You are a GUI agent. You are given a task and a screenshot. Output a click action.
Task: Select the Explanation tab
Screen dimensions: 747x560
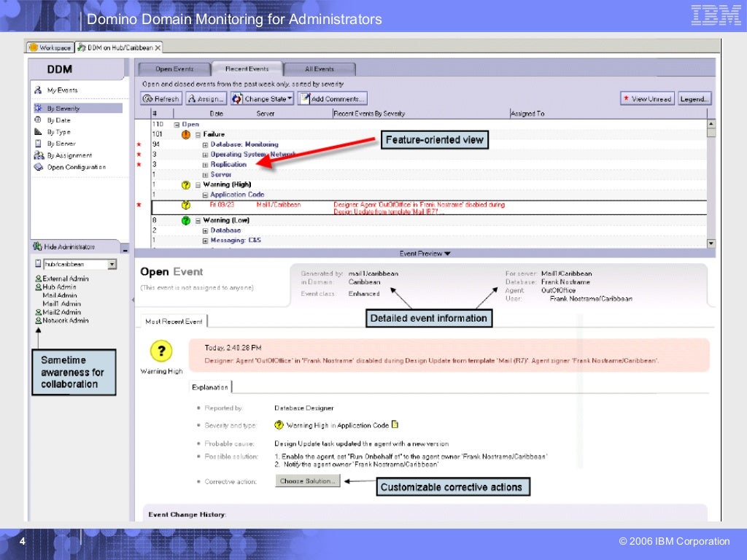coord(210,387)
